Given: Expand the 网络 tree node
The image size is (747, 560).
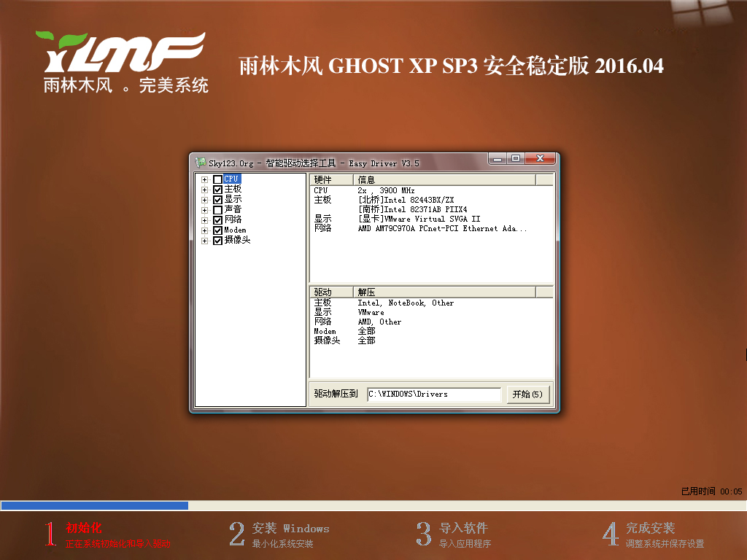Looking at the screenshot, I should pos(204,220).
